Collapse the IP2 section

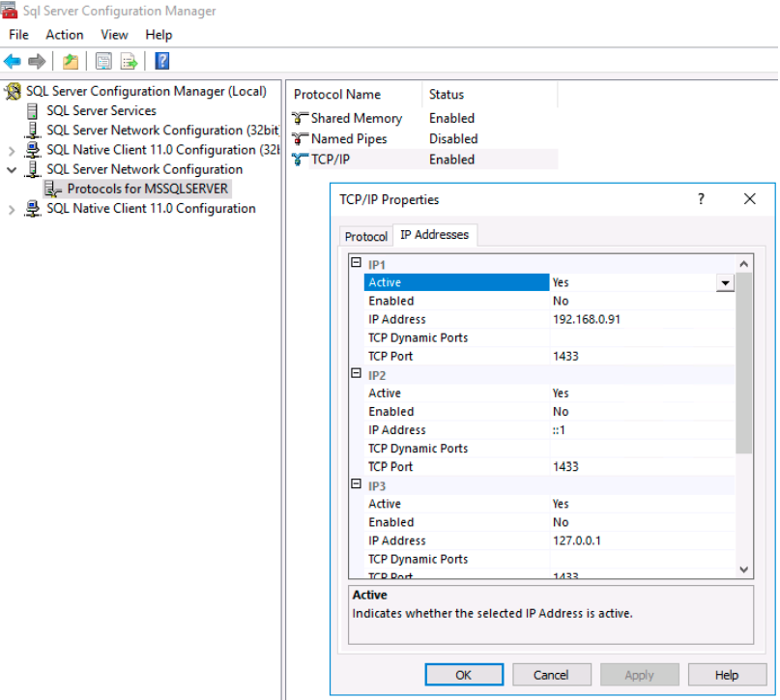point(357,373)
